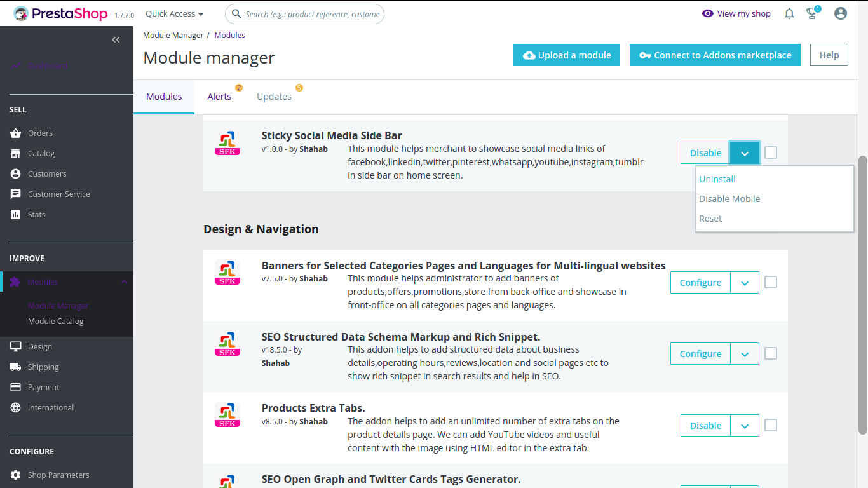The height and width of the screenshot is (488, 868).
Task: Expand actions dropdown for SEO Structured Data
Action: pyautogui.click(x=745, y=354)
